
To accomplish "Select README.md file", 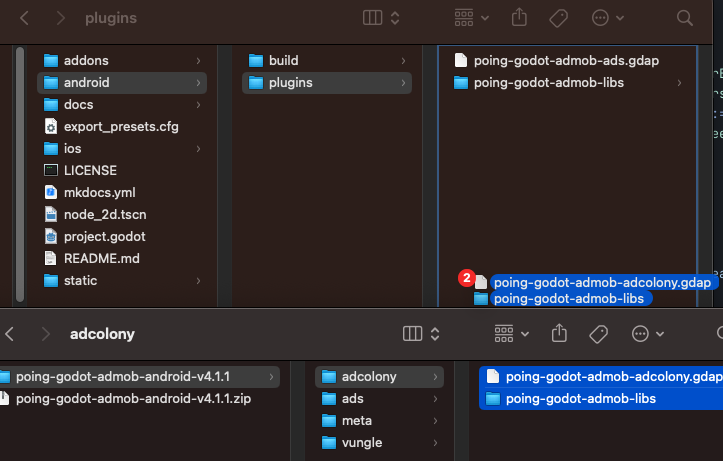I will pyautogui.click(x=122, y=259).
